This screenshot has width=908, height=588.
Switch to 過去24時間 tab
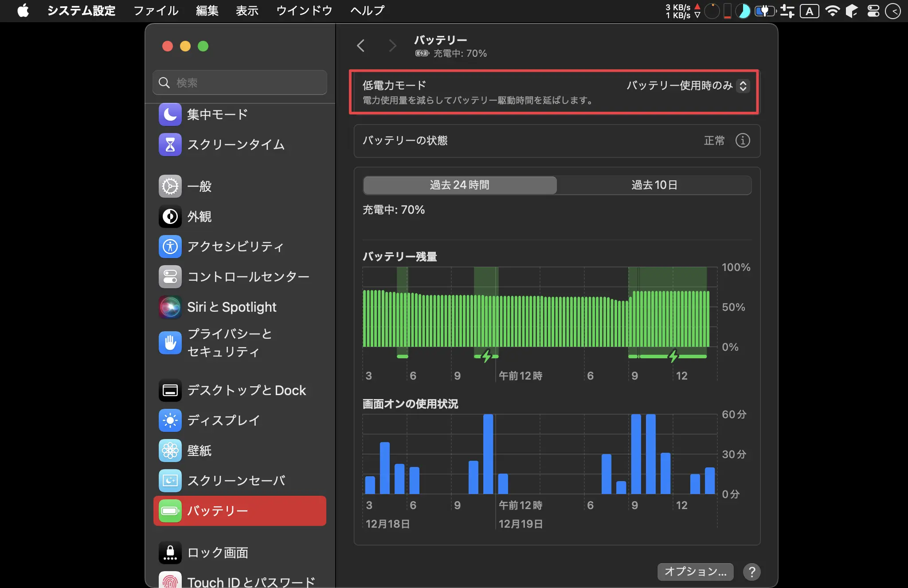460,185
